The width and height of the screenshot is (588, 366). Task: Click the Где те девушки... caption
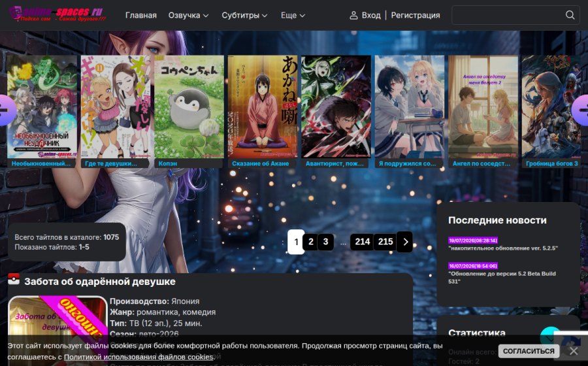pos(111,163)
